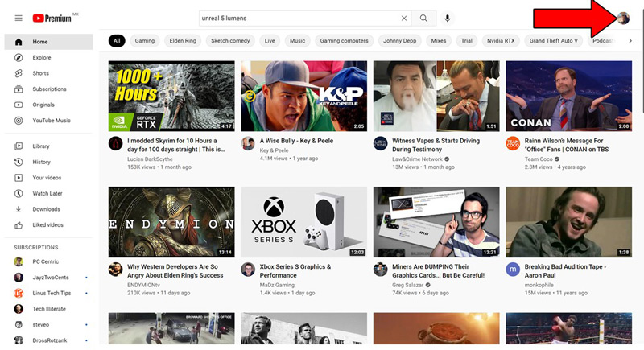Open monkophile channel name
This screenshot has height=350, width=644.
point(539,285)
